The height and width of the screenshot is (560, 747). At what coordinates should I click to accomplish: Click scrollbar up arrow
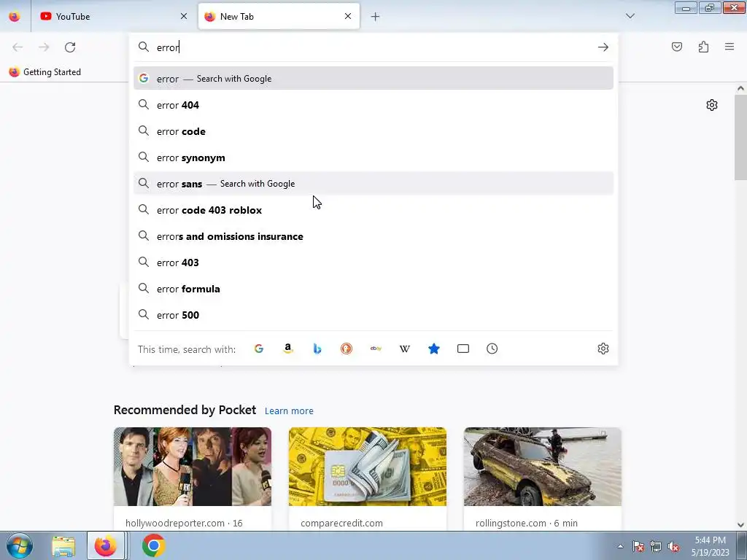pos(740,88)
